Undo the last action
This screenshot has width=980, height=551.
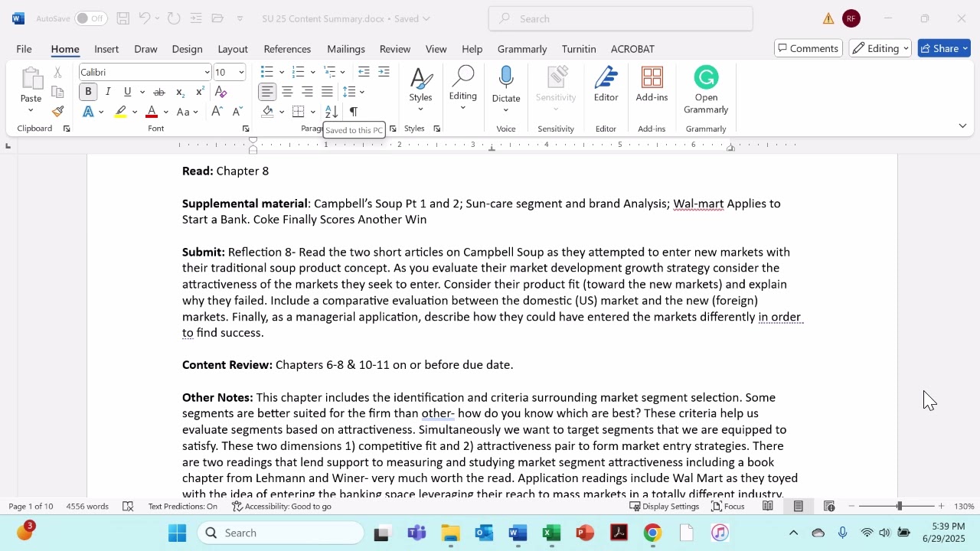click(x=144, y=18)
